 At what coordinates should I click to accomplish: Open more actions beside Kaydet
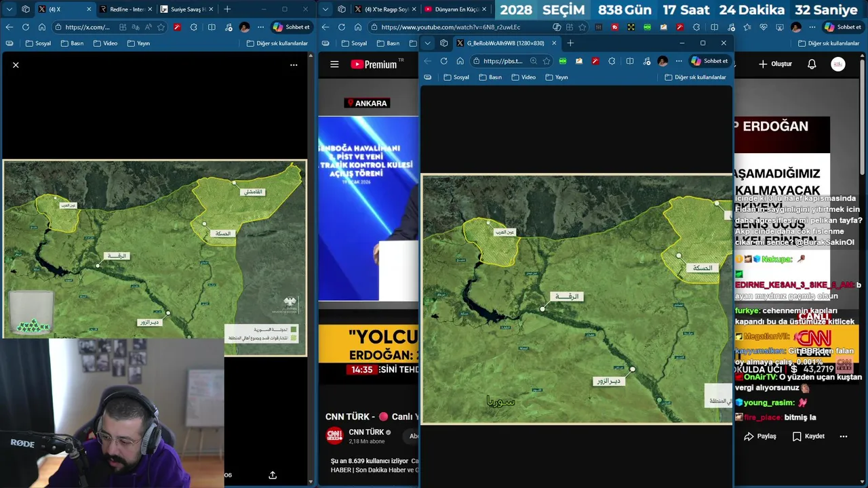[x=844, y=436]
